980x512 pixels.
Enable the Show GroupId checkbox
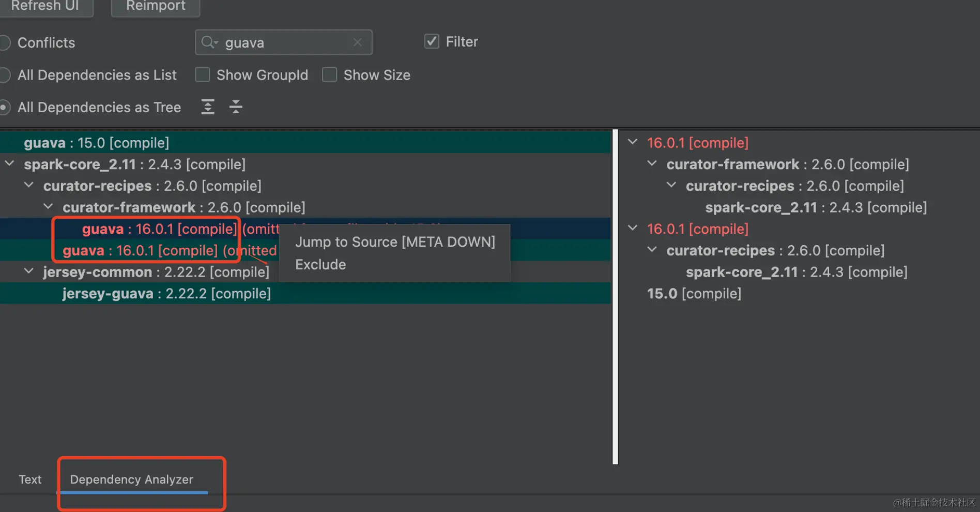[203, 75]
